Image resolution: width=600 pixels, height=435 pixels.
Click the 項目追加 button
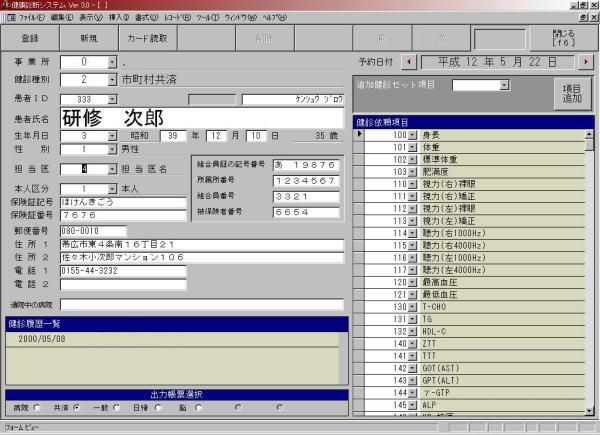[572, 93]
